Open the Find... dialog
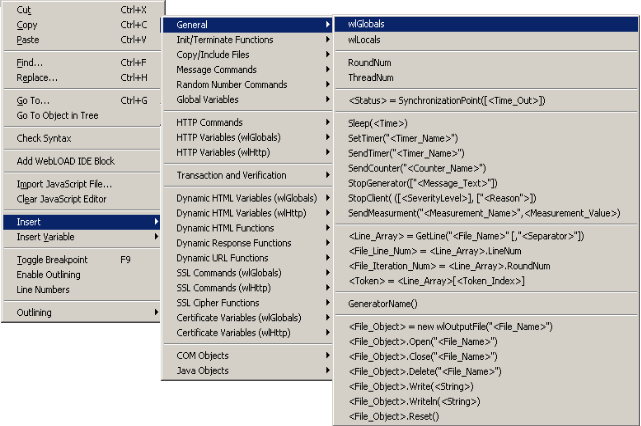Image resolution: width=641 pixels, height=426 pixels. 30,62
